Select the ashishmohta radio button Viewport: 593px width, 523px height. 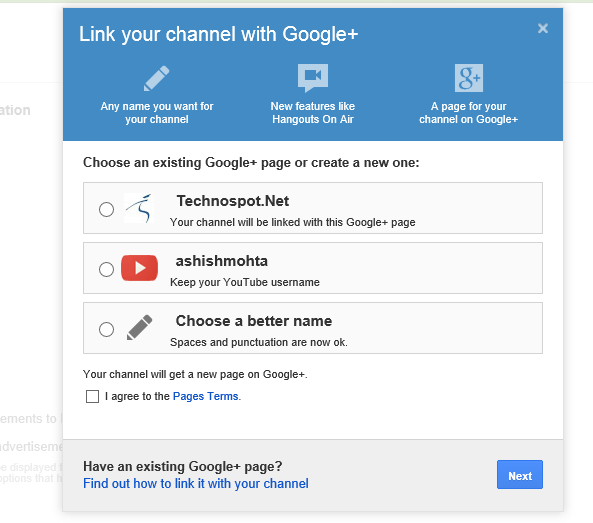click(x=106, y=269)
